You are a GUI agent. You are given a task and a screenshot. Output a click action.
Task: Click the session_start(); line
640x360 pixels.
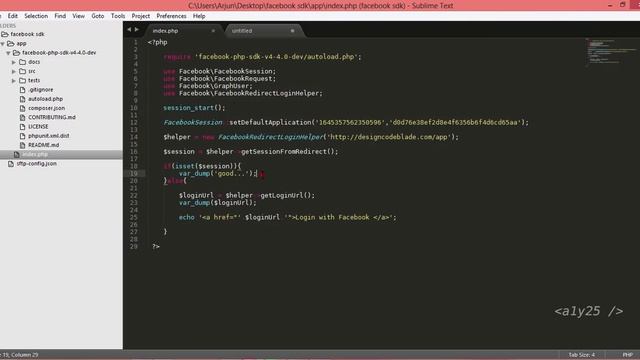click(x=194, y=108)
